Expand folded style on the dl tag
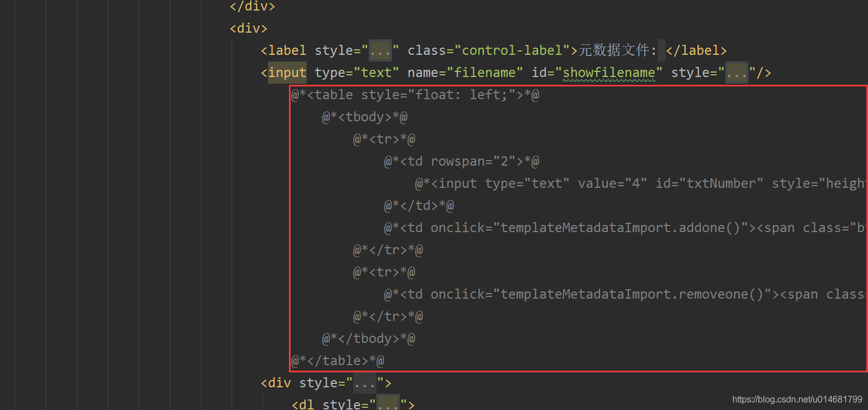This screenshot has height=410, width=868. (x=389, y=404)
